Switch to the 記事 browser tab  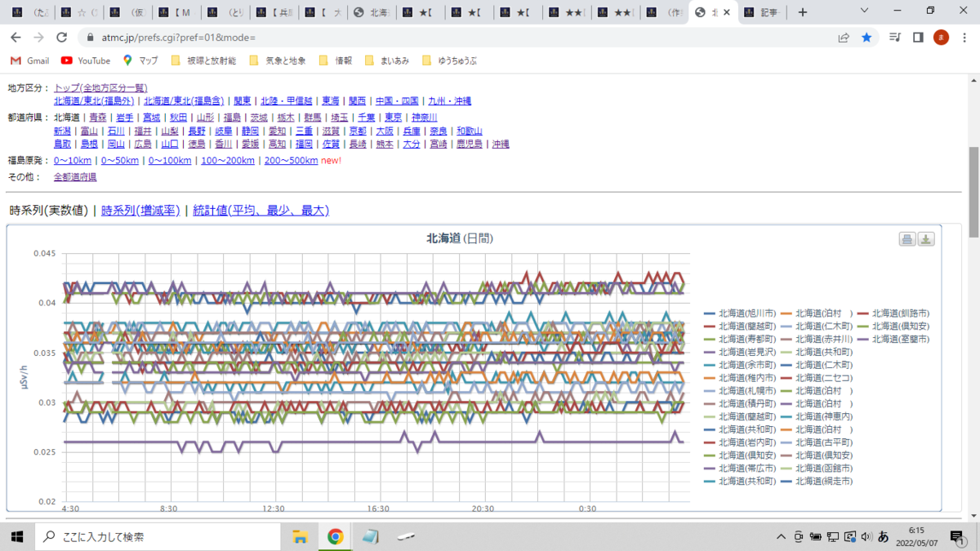click(762, 13)
